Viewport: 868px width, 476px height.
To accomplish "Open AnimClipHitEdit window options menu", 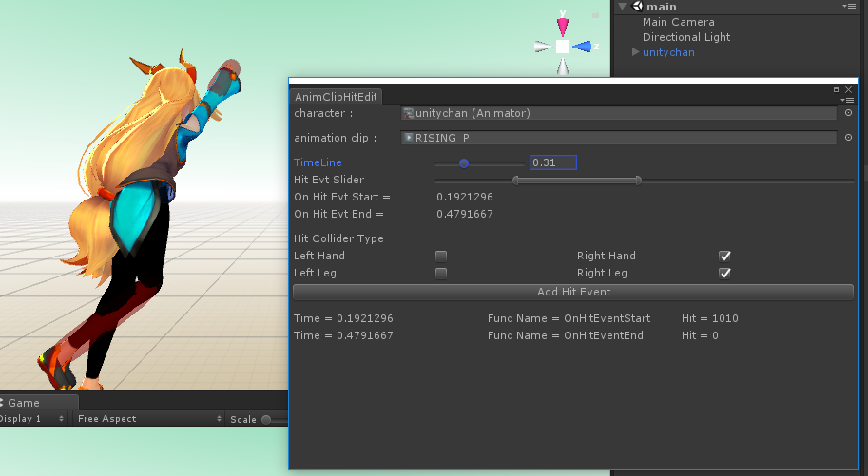I will pos(847,100).
